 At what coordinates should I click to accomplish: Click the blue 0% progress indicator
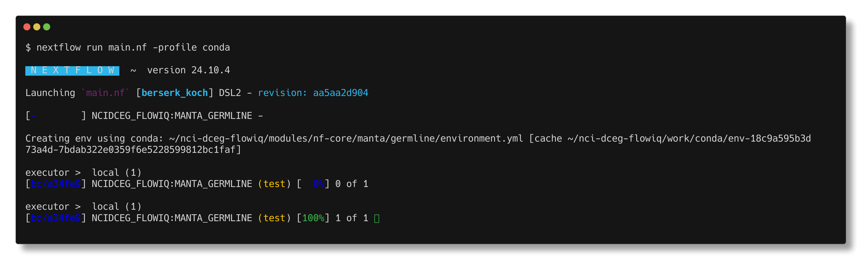319,184
